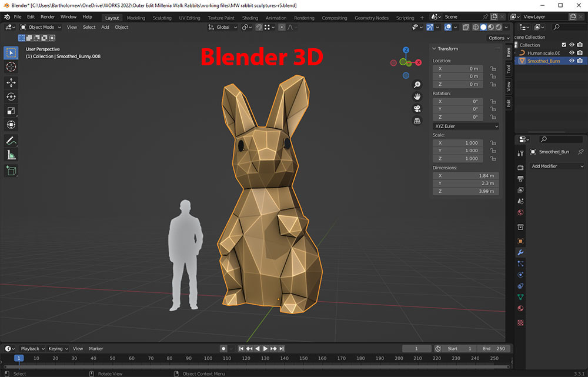588x377 pixels.
Task: Open the Keying dropdown
Action: click(58, 349)
